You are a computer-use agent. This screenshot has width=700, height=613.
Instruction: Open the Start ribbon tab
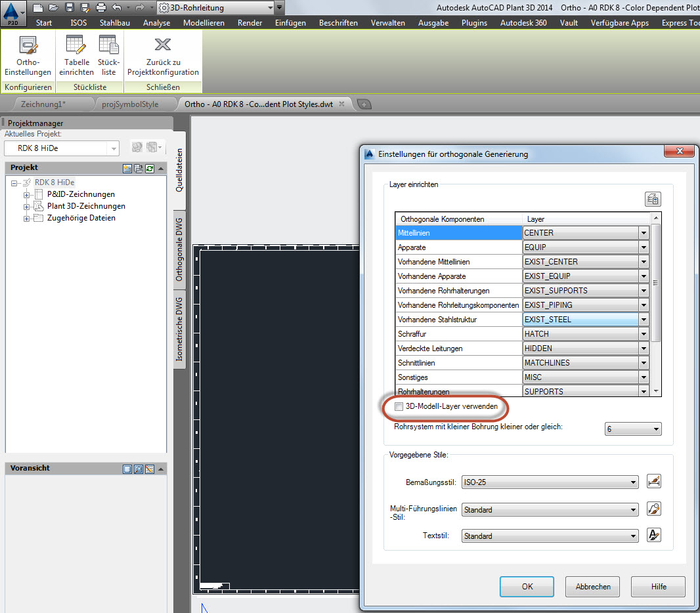pos(44,23)
